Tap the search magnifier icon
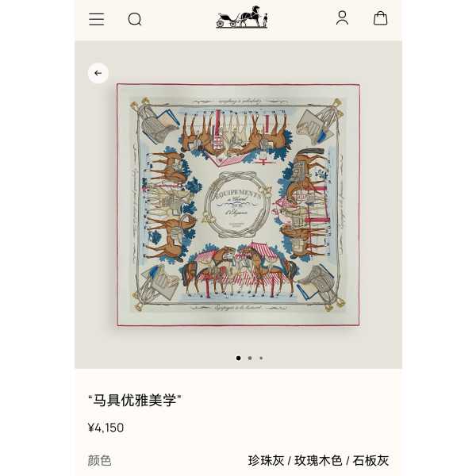Image resolution: width=476 pixels, height=476 pixels. click(x=135, y=19)
